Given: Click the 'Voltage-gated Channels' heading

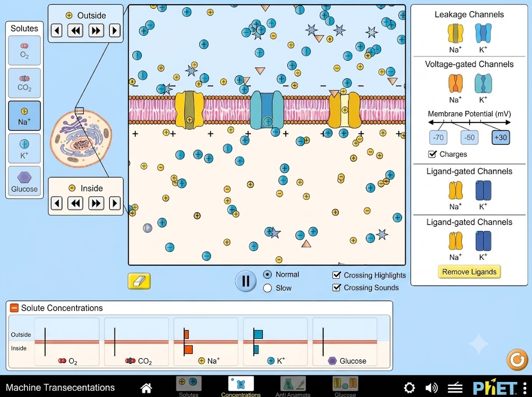Looking at the screenshot, I should 469,64.
